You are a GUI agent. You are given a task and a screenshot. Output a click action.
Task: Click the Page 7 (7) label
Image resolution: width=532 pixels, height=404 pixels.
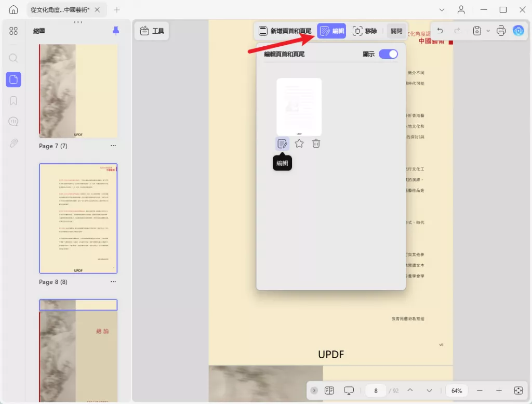click(53, 146)
